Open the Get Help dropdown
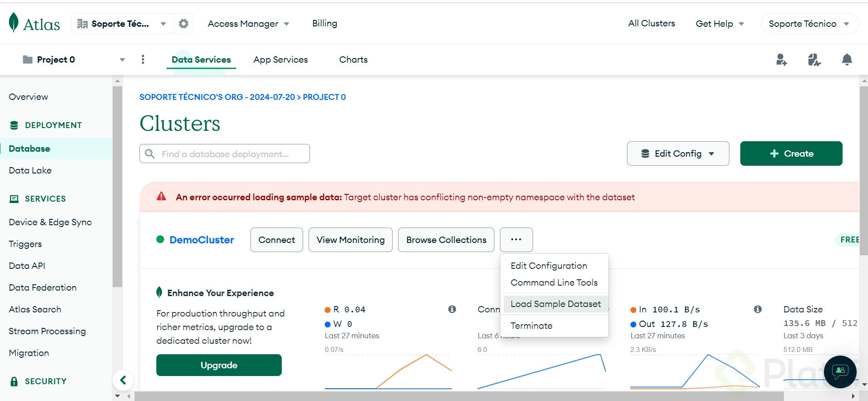Screen dimensions: 868x401 click(x=720, y=24)
